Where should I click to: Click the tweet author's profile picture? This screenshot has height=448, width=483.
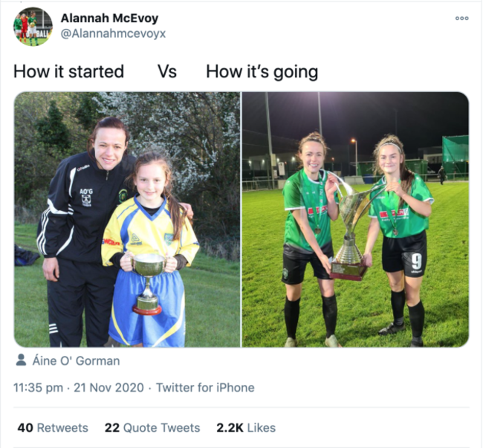click(33, 27)
